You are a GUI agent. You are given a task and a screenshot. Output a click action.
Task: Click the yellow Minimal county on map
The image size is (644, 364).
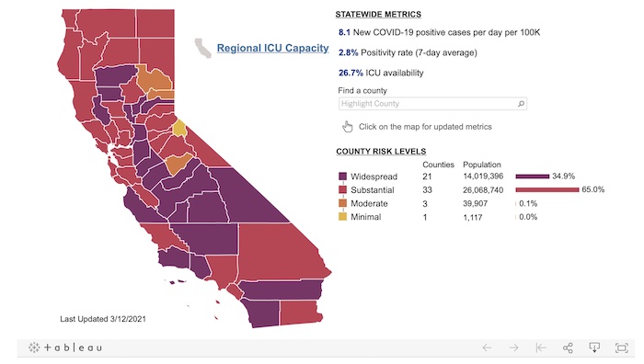point(179,128)
